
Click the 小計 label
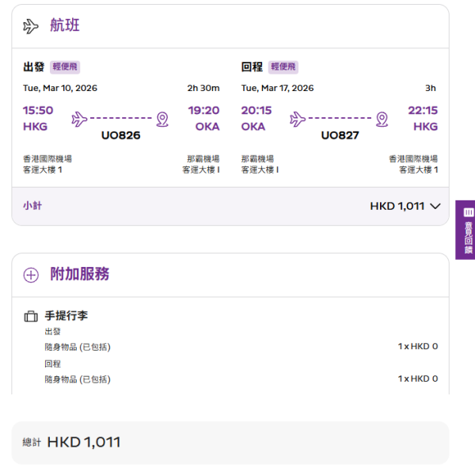pos(32,206)
